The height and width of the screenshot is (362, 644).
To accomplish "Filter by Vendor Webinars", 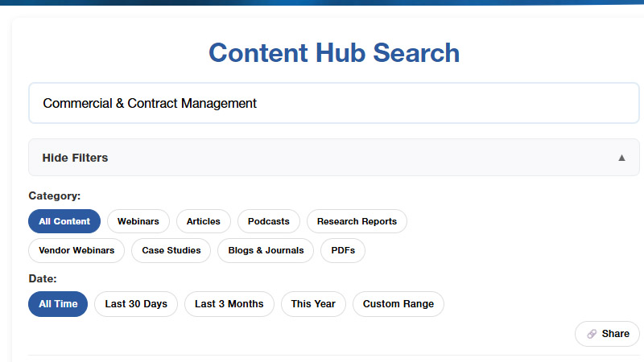I will 76,250.
